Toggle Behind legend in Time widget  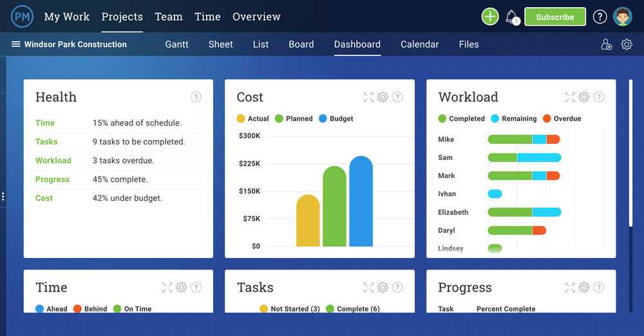(90, 309)
